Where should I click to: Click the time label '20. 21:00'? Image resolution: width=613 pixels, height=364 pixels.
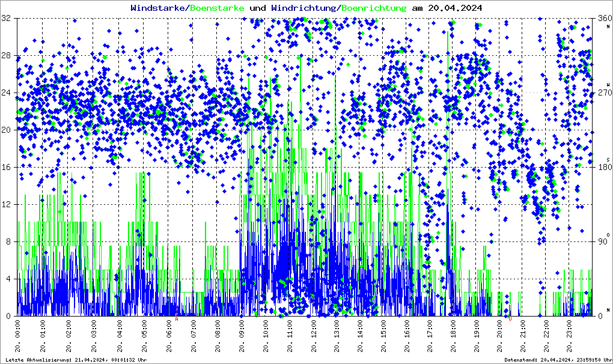(523, 336)
